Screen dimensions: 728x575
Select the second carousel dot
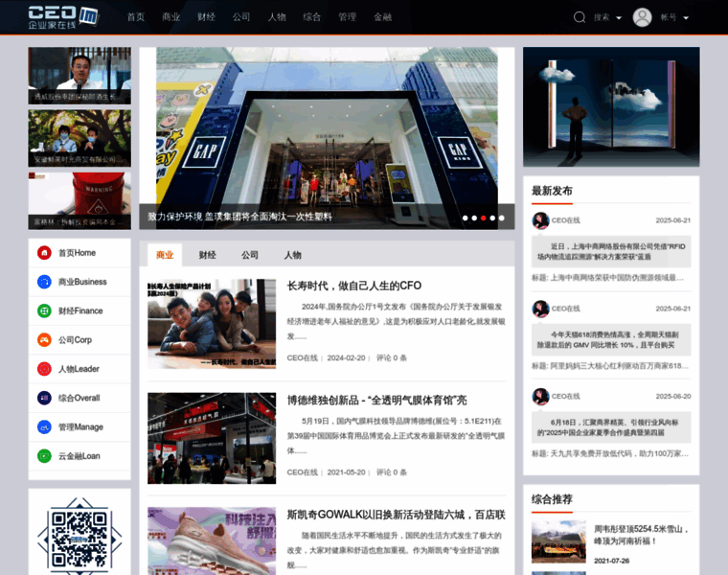point(474,218)
